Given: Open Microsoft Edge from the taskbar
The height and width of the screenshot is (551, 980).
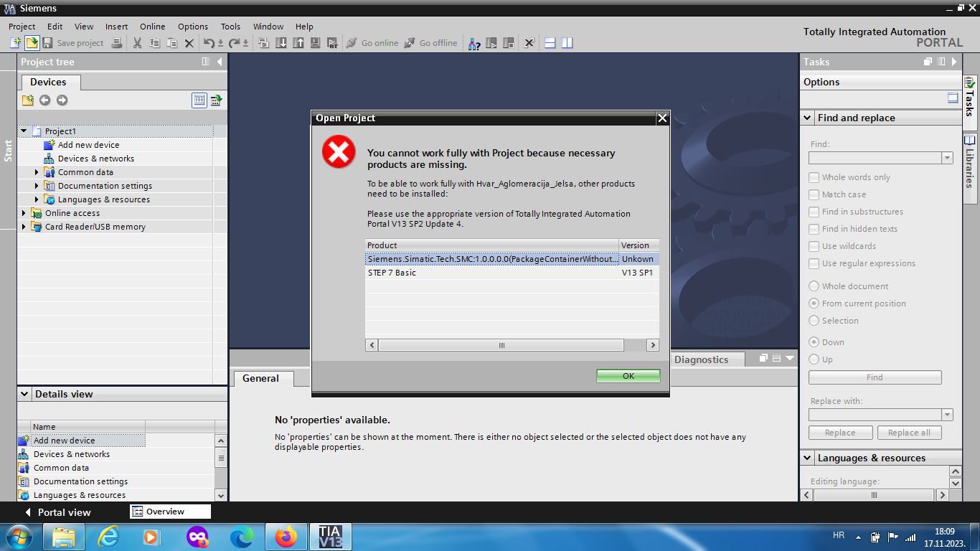Looking at the screenshot, I should coord(242,537).
